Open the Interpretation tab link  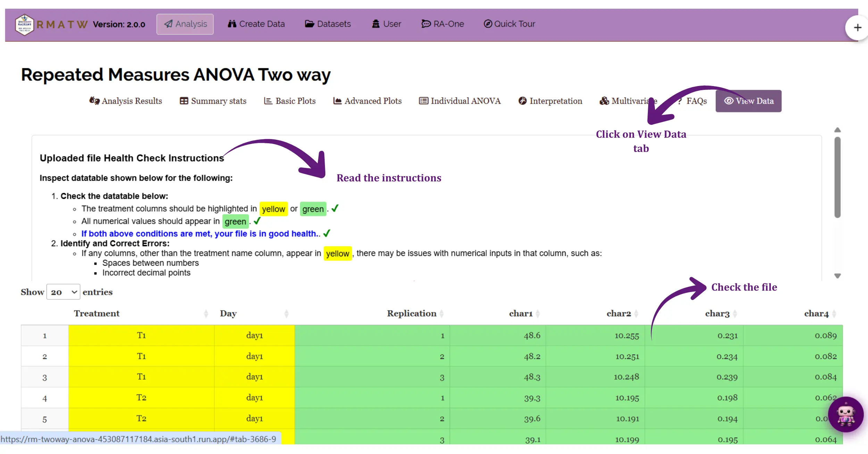click(x=550, y=101)
